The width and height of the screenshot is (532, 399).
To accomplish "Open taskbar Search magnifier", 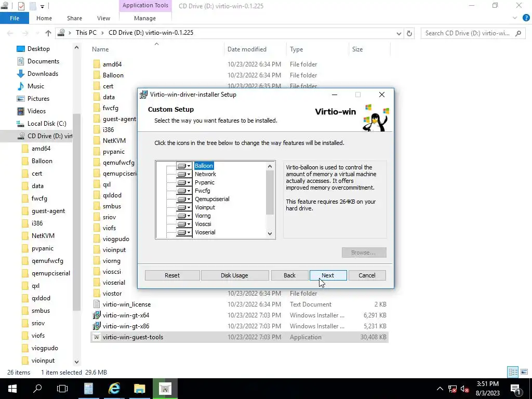I will (37, 389).
